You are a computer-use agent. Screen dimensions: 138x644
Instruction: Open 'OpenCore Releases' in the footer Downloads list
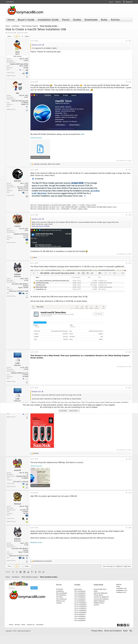pos(100,593)
